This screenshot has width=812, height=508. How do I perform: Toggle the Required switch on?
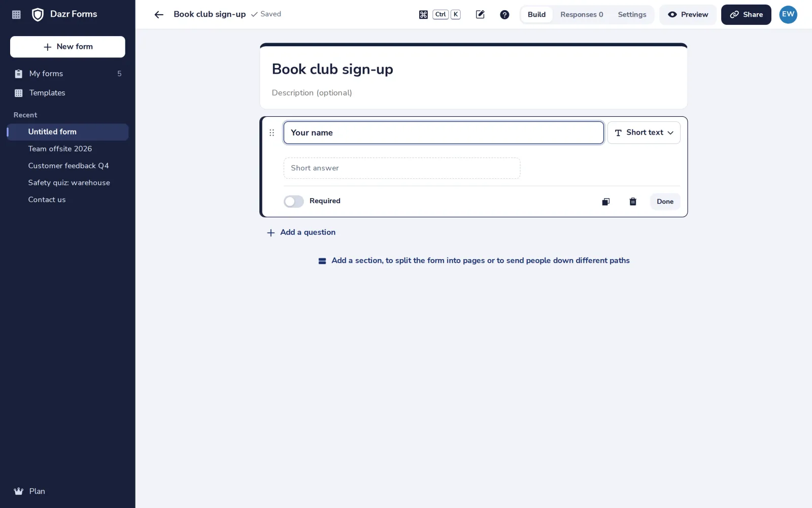tap(293, 202)
